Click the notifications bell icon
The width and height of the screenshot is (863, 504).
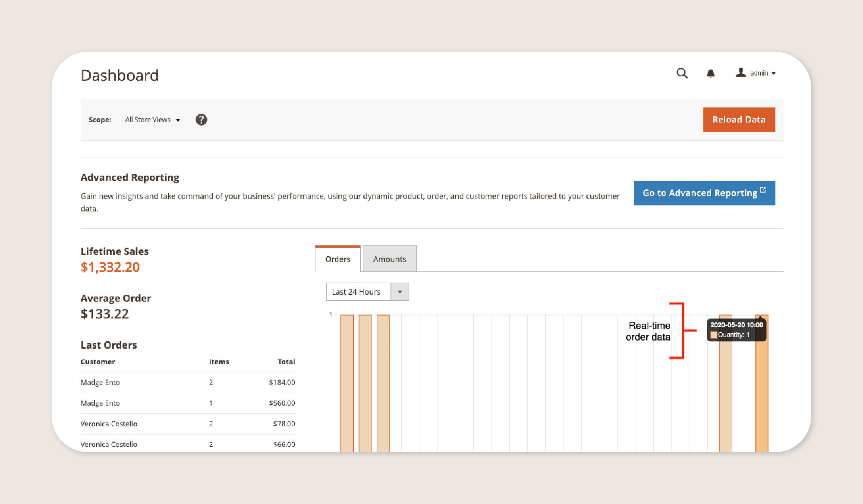pyautogui.click(x=710, y=72)
